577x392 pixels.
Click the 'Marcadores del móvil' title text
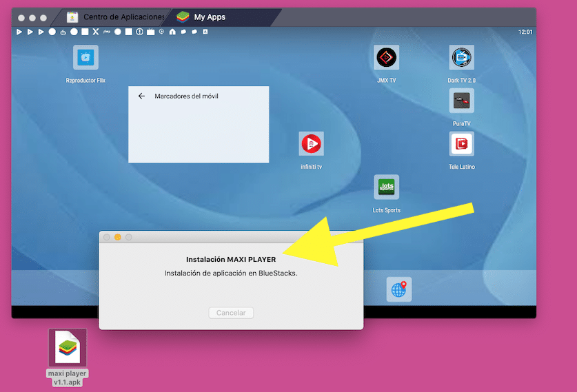click(186, 96)
